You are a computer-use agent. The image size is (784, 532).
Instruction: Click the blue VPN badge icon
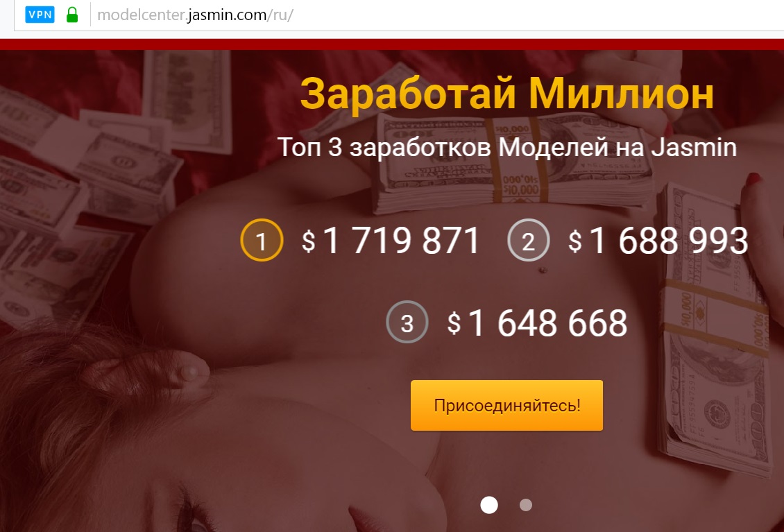click(40, 15)
